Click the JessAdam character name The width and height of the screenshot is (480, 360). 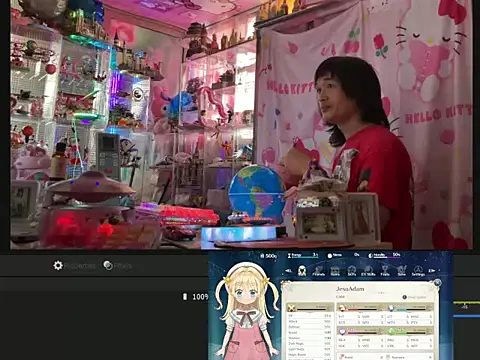(x=350, y=289)
